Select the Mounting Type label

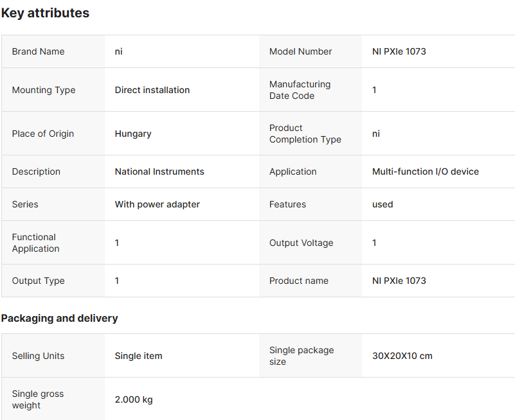[43, 90]
